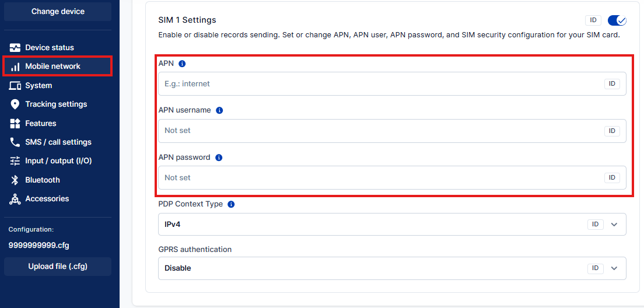
Task: Click info icon next to APN username
Action: point(219,110)
